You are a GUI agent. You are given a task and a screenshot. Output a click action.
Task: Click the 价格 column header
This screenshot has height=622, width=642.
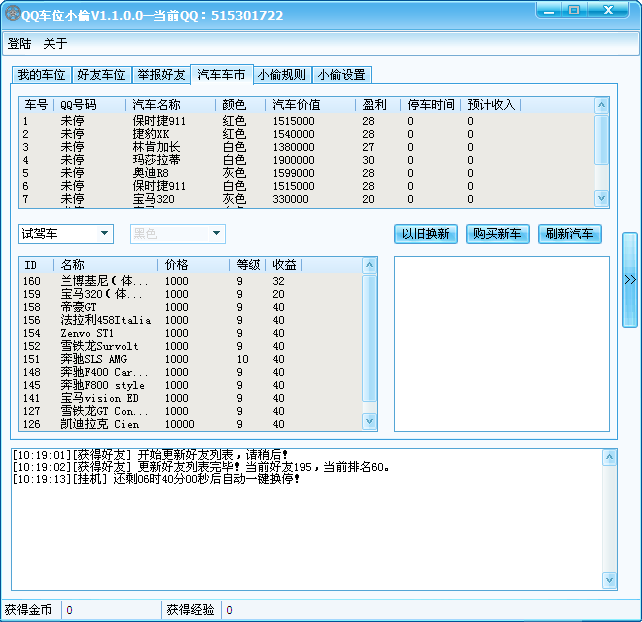[193, 265]
